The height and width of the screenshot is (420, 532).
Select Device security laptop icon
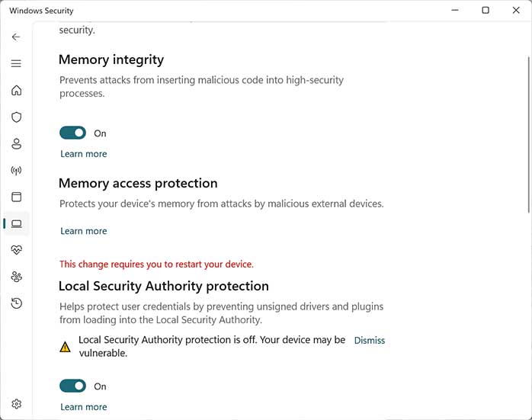tap(16, 223)
